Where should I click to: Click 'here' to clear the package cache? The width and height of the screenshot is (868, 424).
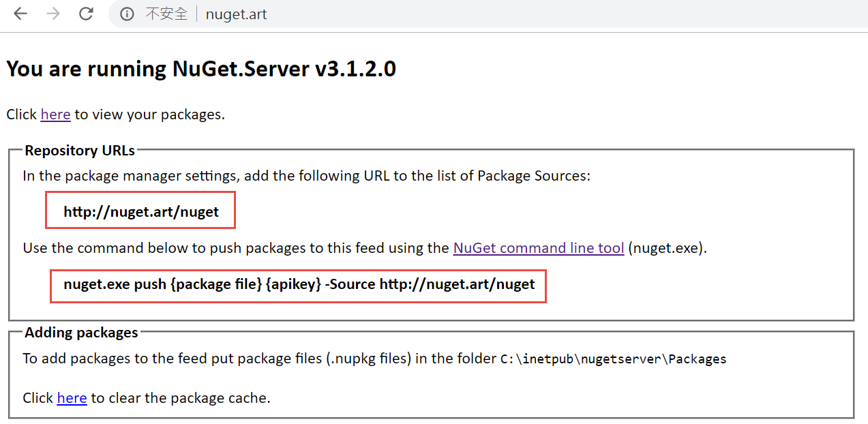72,398
